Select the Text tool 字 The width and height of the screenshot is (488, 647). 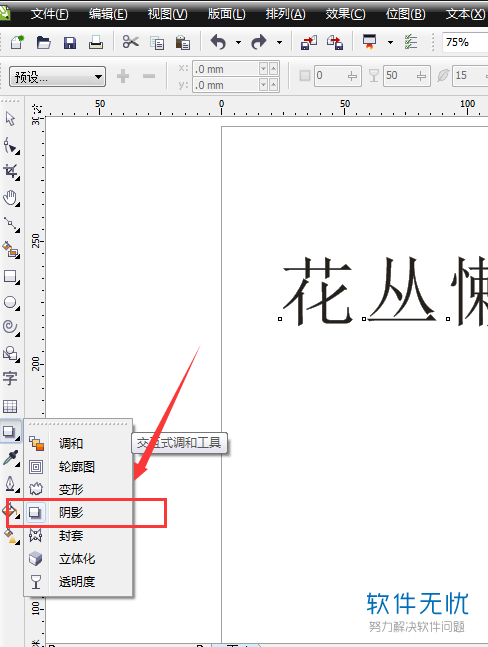pos(10,378)
